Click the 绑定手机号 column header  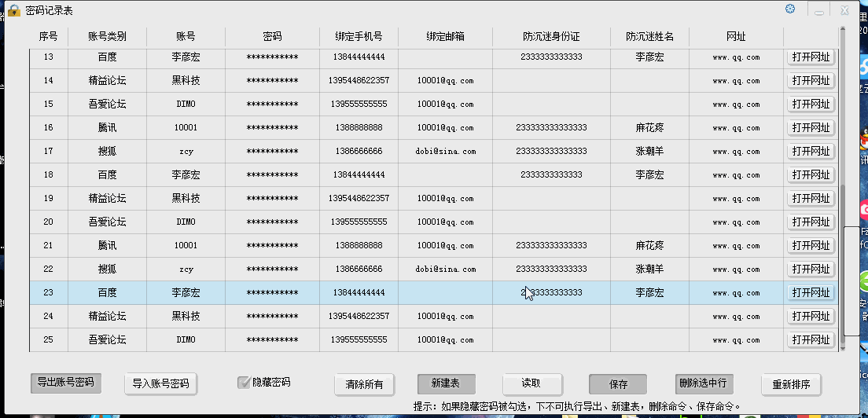click(x=359, y=36)
